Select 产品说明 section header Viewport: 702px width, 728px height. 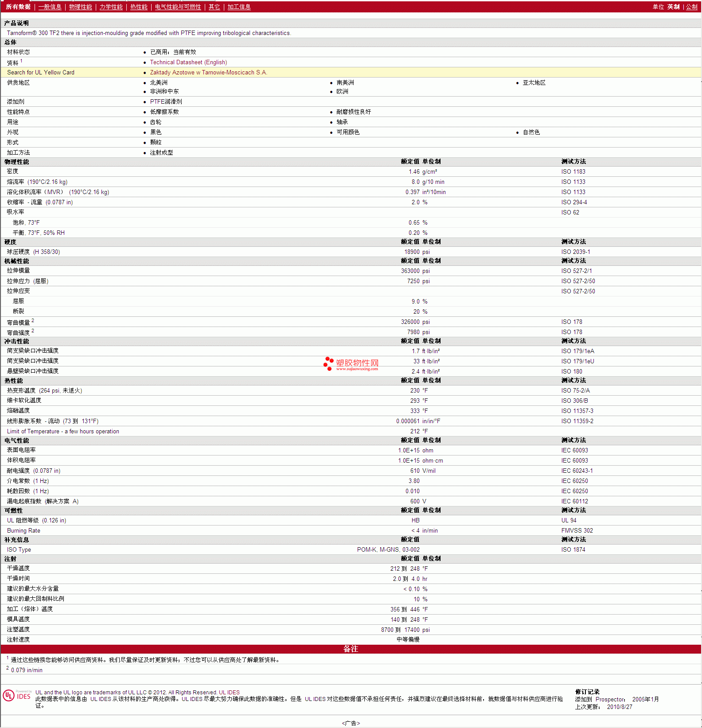point(16,23)
